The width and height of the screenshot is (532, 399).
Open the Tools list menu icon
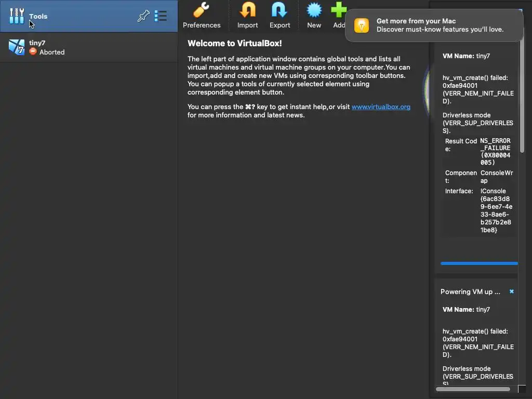click(x=161, y=16)
